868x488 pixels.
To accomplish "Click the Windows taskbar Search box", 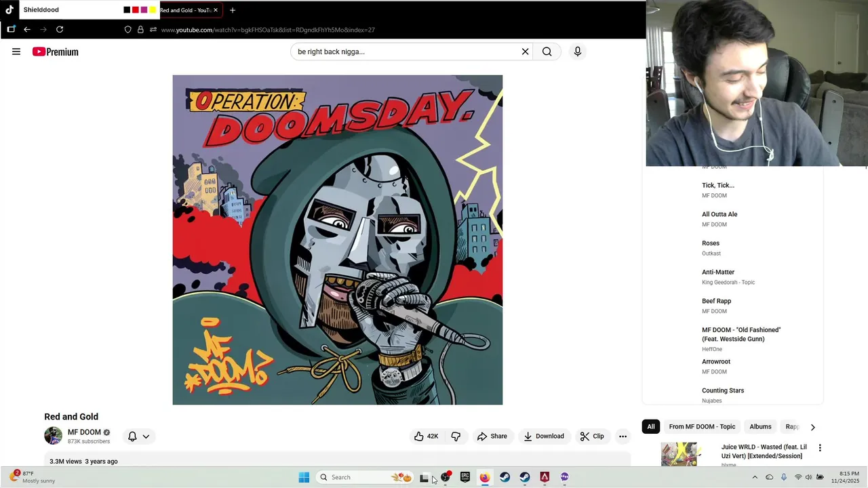I will [364, 477].
